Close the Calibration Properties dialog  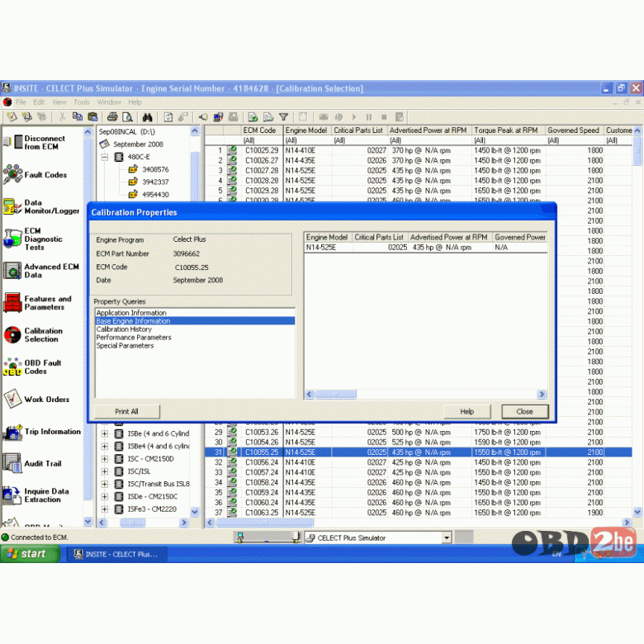tap(524, 411)
